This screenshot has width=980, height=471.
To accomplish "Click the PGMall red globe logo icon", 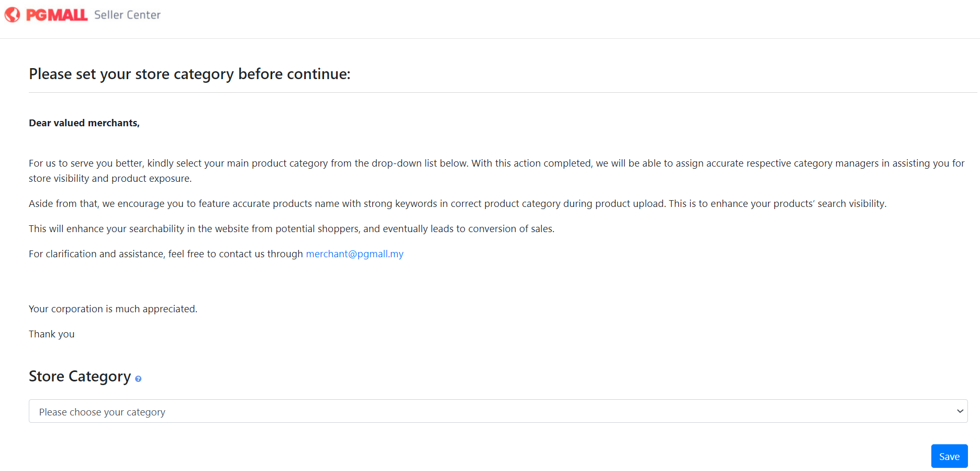I will (13, 15).
